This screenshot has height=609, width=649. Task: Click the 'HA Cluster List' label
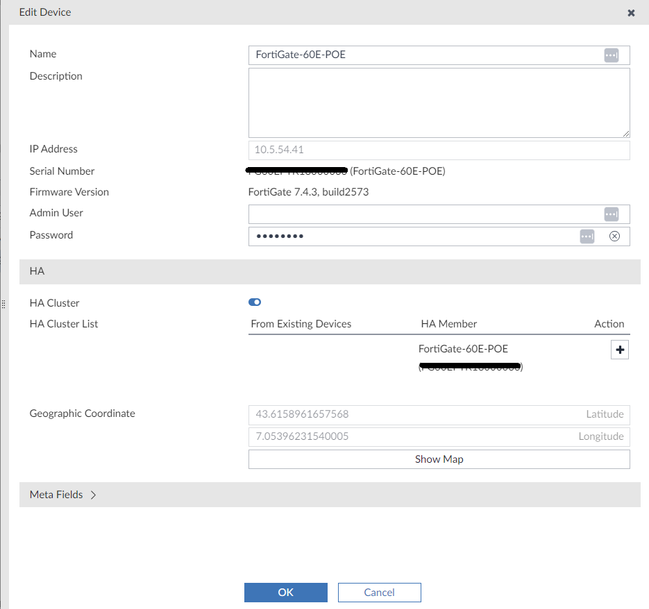[x=63, y=324]
